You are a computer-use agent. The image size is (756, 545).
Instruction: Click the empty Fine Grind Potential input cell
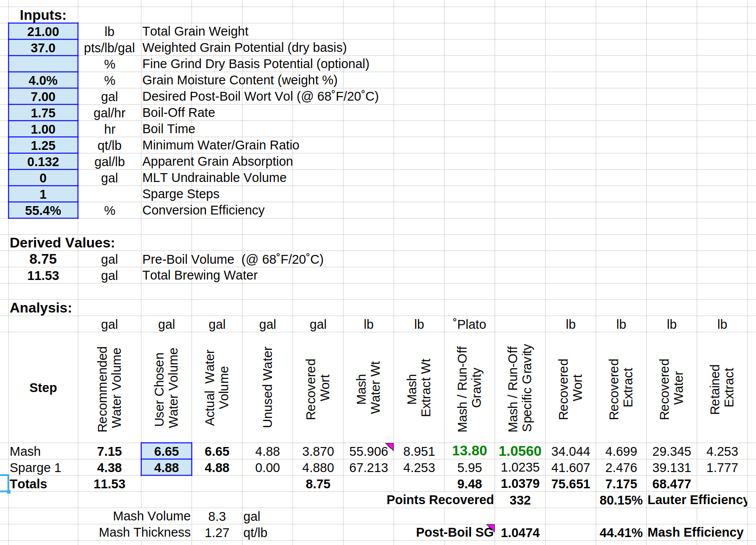tap(43, 64)
